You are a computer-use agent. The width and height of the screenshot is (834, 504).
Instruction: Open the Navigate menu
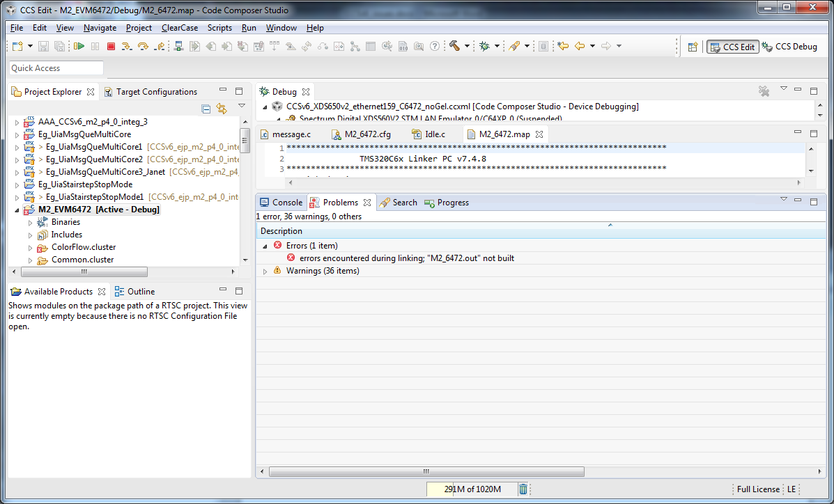coord(100,28)
